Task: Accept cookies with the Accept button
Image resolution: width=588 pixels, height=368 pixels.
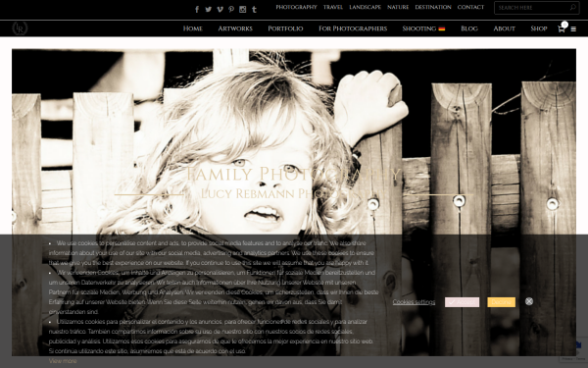Action: [462, 302]
